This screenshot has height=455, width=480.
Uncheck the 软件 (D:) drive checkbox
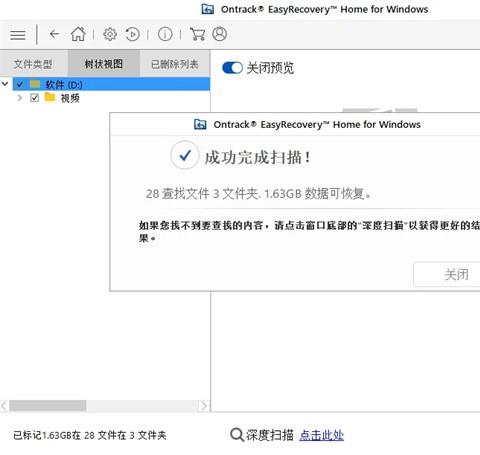pyautogui.click(x=20, y=84)
